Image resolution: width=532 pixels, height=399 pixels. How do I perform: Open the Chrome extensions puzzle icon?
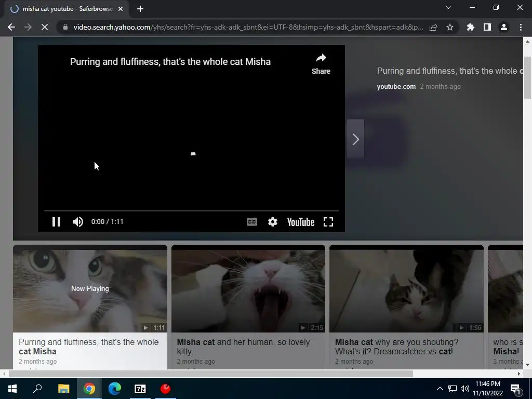471,27
